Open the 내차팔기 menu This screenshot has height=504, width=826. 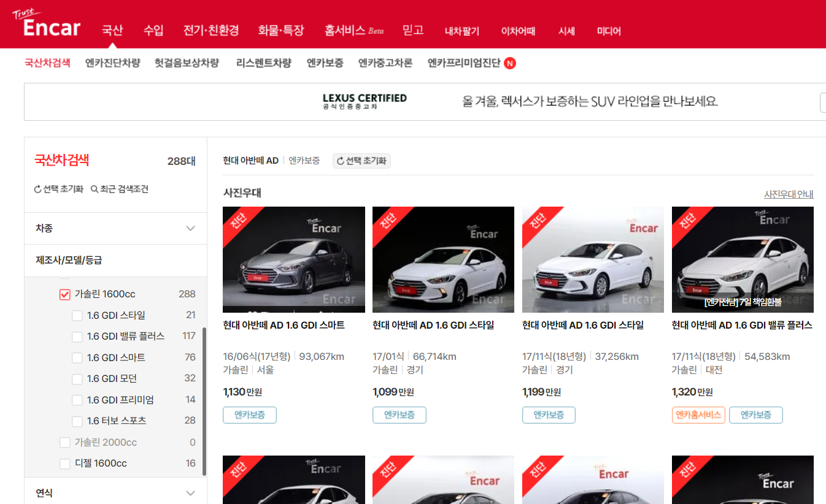pyautogui.click(x=462, y=31)
